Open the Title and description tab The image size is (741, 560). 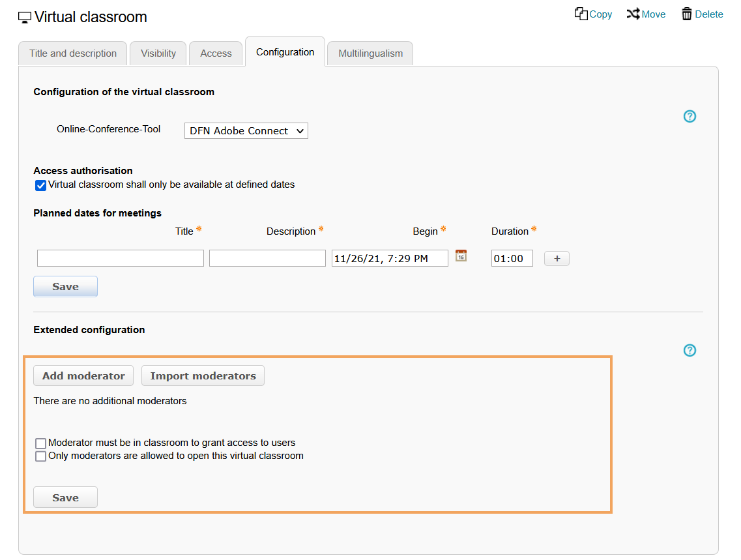[73, 53]
